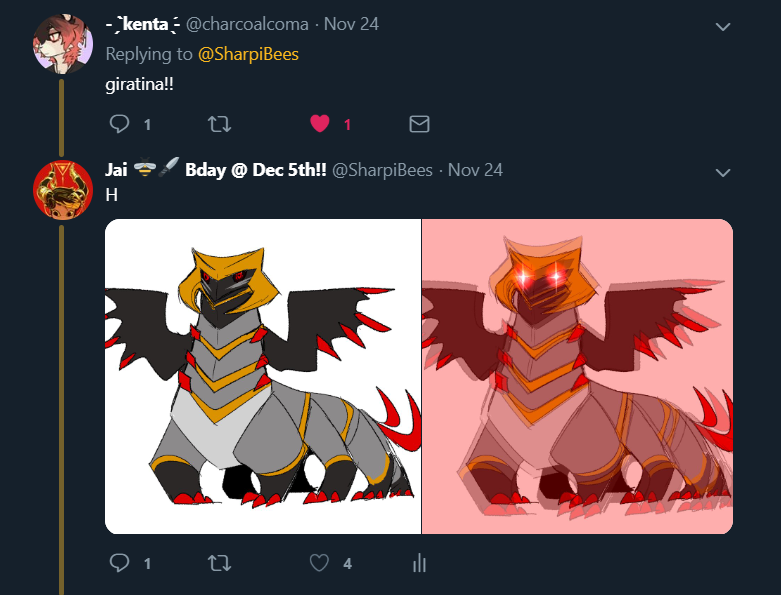Unlike kenta's tweet with the pink heart
781x595 pixels.
(x=320, y=123)
